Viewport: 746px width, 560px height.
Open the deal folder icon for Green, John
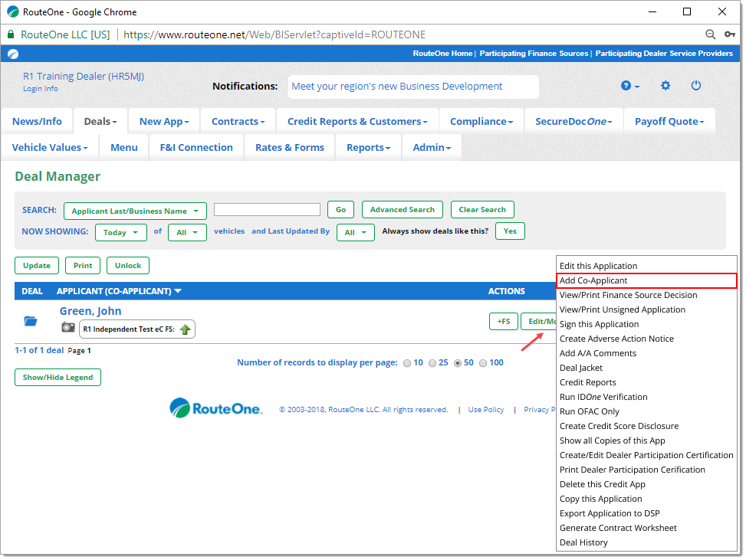click(x=31, y=321)
